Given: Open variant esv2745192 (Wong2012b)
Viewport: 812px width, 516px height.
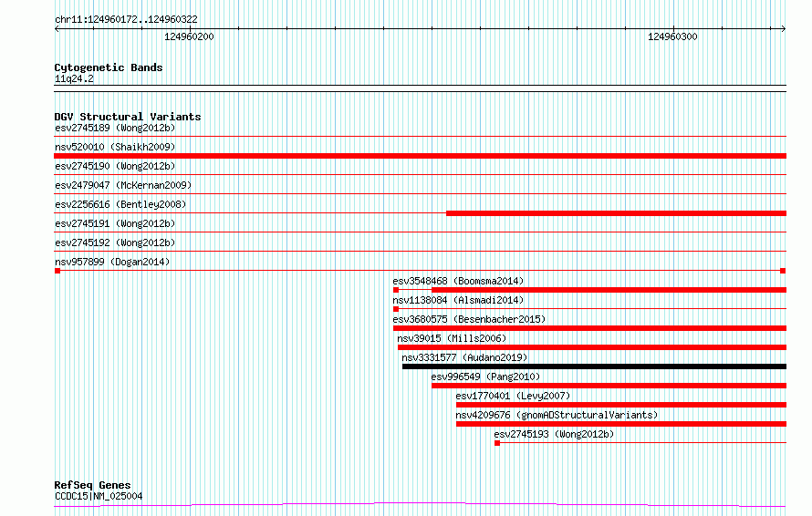Looking at the screenshot, I should [x=115, y=243].
